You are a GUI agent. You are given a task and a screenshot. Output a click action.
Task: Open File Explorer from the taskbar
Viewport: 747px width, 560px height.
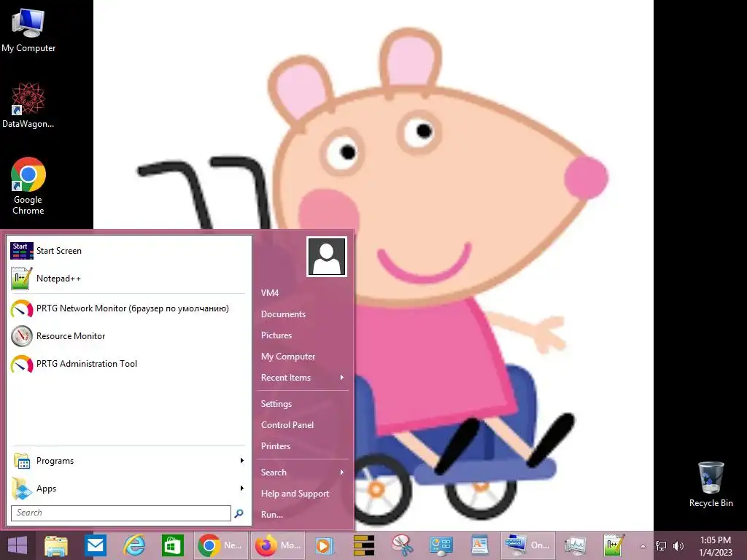pos(56,545)
